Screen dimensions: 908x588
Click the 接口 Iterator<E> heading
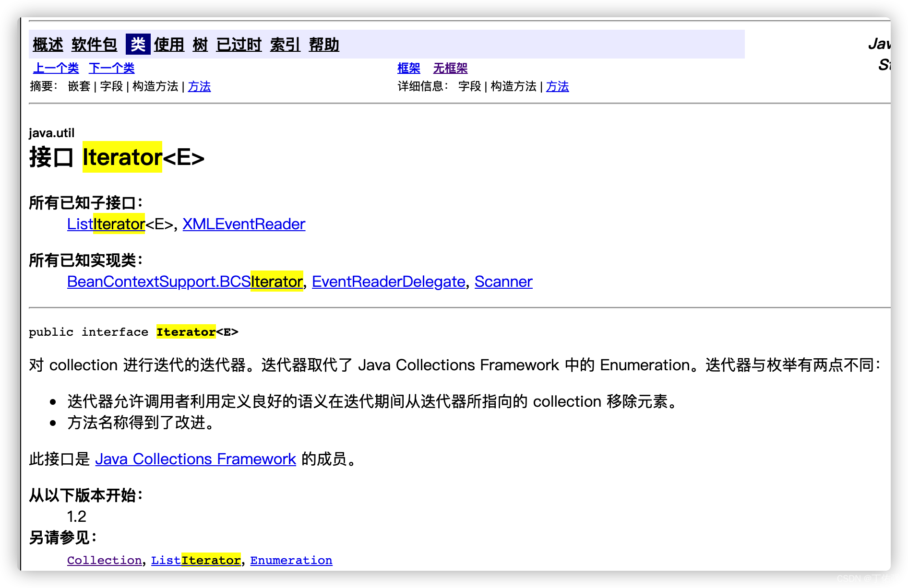[x=117, y=157]
